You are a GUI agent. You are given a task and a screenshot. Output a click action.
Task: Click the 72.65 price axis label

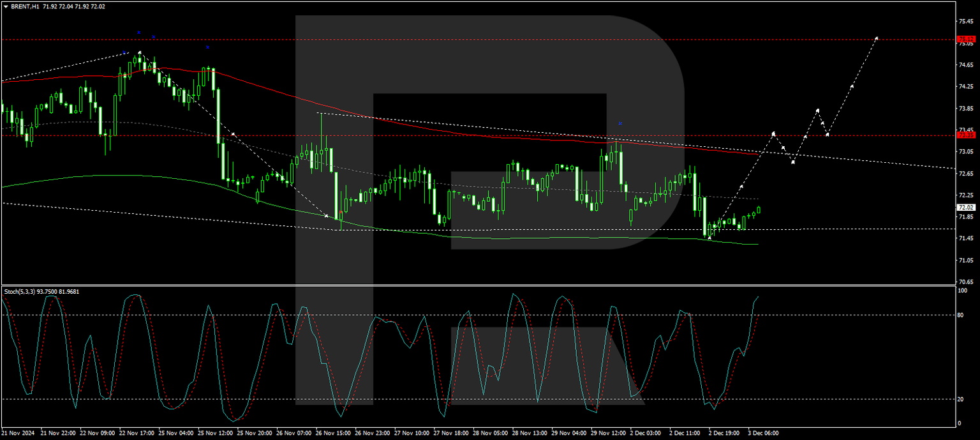coord(965,173)
